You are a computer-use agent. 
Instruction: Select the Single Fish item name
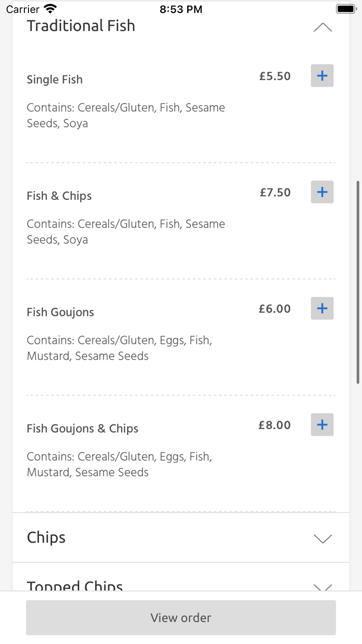click(55, 80)
